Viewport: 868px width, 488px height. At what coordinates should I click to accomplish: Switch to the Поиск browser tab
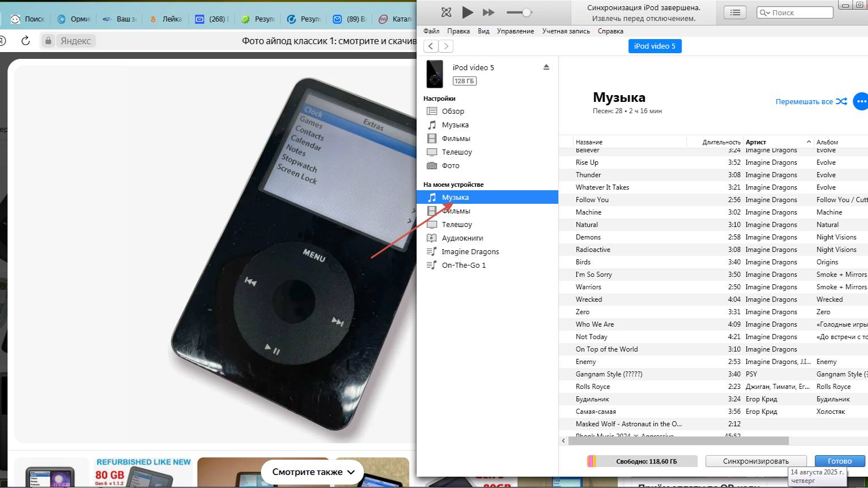click(27, 19)
